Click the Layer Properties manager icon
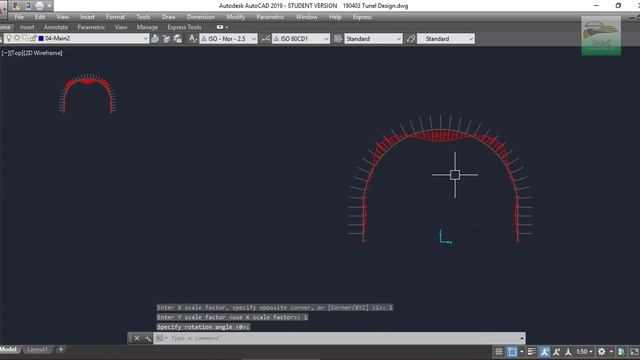The width and height of the screenshot is (640, 360). point(155,39)
